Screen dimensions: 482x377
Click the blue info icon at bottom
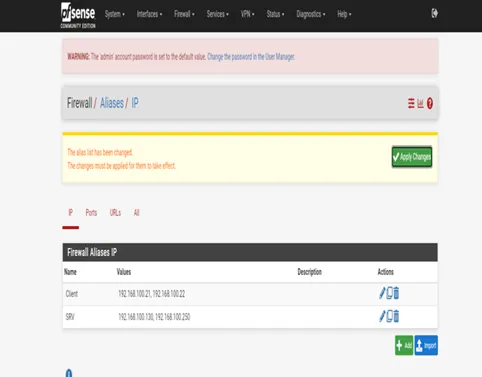(69, 373)
